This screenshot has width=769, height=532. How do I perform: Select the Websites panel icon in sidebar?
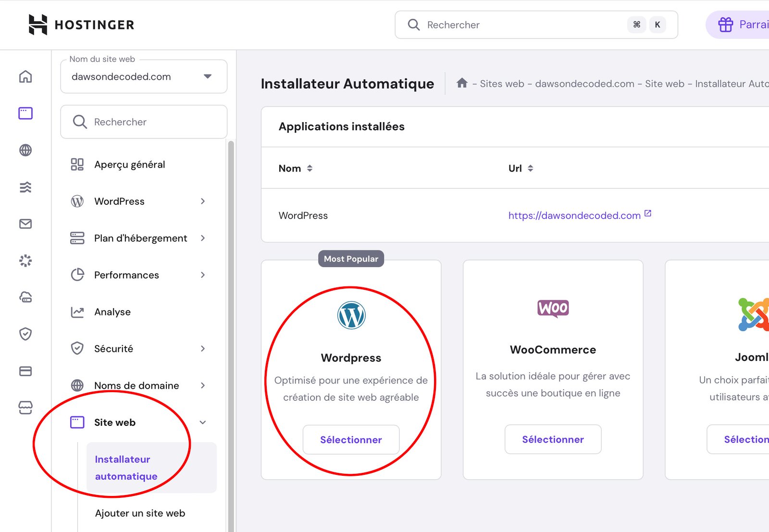click(x=25, y=113)
